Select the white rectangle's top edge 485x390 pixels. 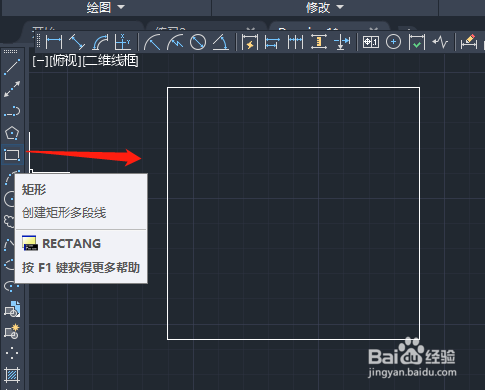pos(293,88)
